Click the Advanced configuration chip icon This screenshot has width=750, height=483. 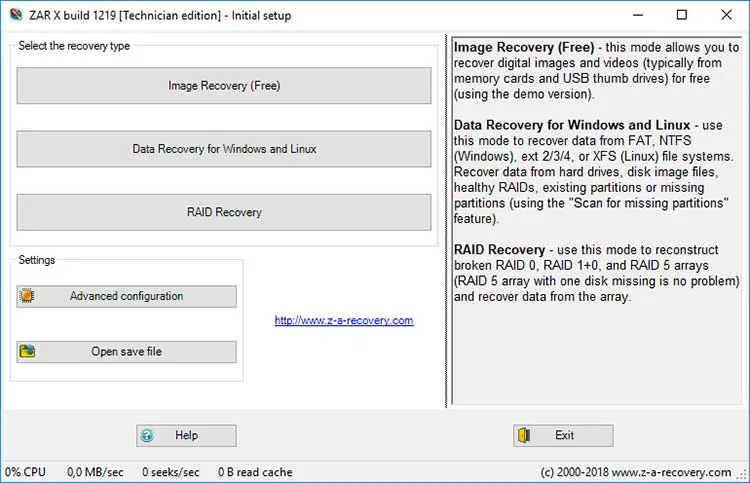tap(27, 296)
